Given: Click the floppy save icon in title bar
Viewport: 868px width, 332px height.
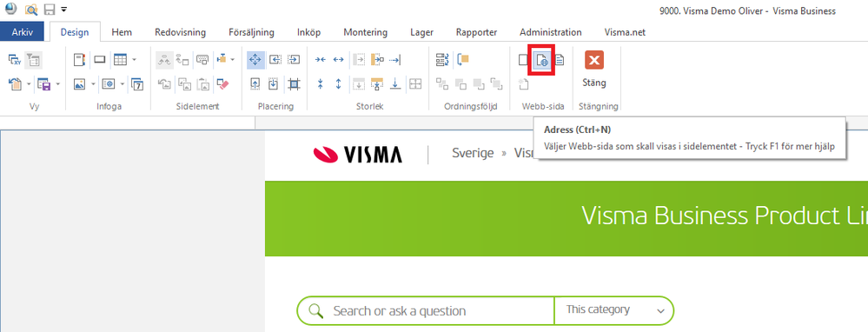Looking at the screenshot, I should (50, 10).
